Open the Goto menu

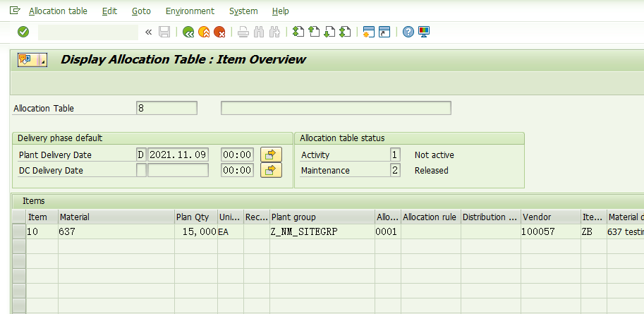tap(141, 11)
